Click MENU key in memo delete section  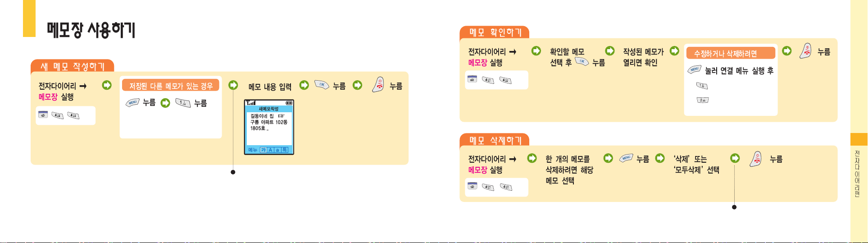coord(626,158)
